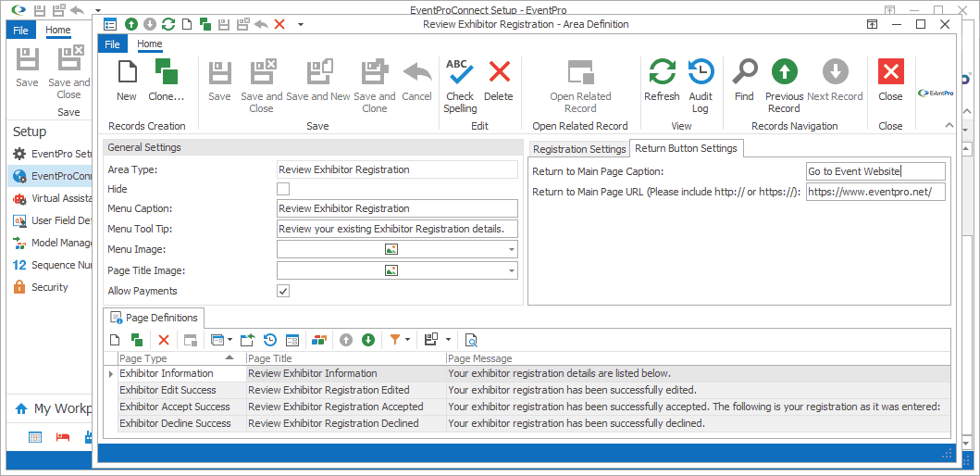The image size is (980, 476).
Task: Click quick-access refresh icon in title bar
Action: (x=168, y=24)
